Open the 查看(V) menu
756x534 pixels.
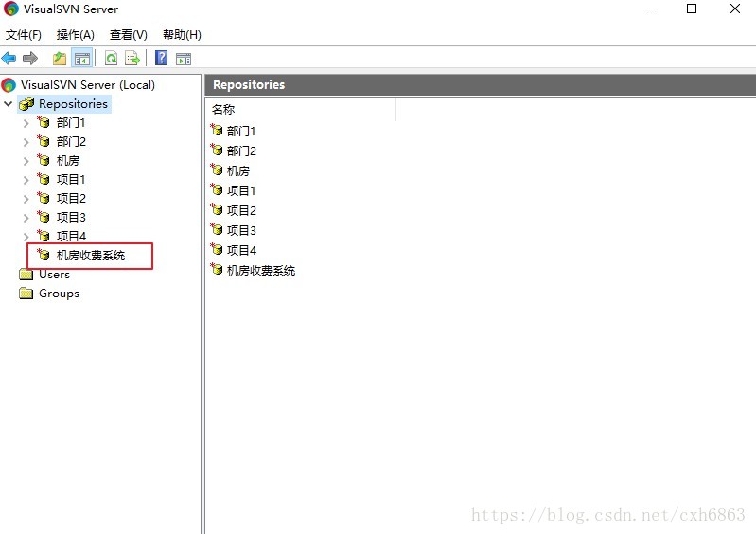(x=129, y=35)
